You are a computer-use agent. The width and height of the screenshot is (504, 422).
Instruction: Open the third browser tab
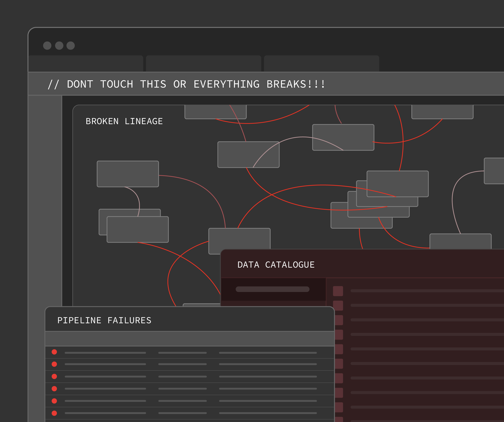pos(321,64)
